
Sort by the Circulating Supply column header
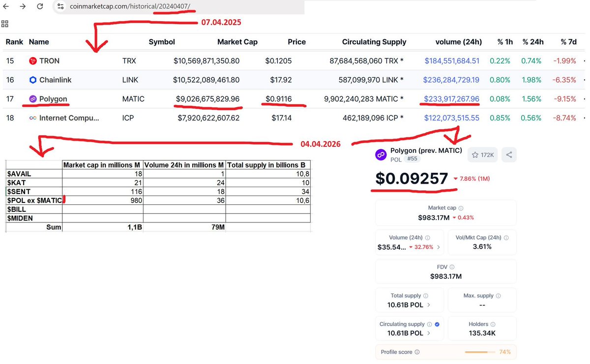374,42
